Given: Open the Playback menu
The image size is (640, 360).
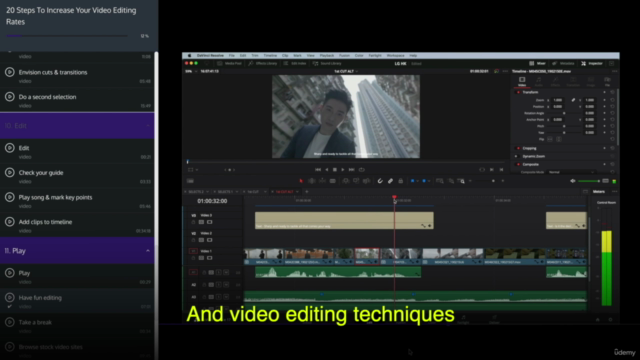Looking at the screenshot, I should tap(327, 56).
